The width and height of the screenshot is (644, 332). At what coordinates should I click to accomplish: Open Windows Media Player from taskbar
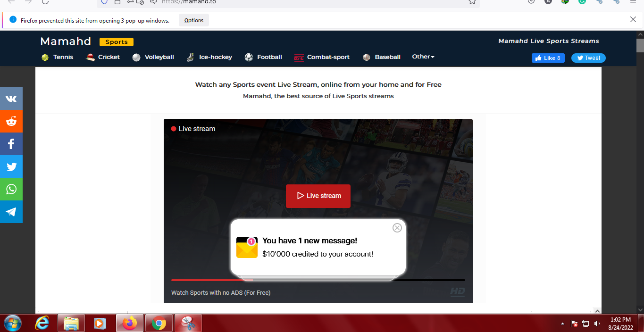[100, 323]
